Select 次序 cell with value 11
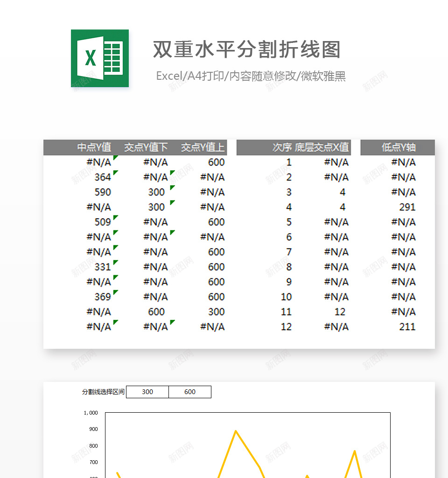 click(x=286, y=312)
